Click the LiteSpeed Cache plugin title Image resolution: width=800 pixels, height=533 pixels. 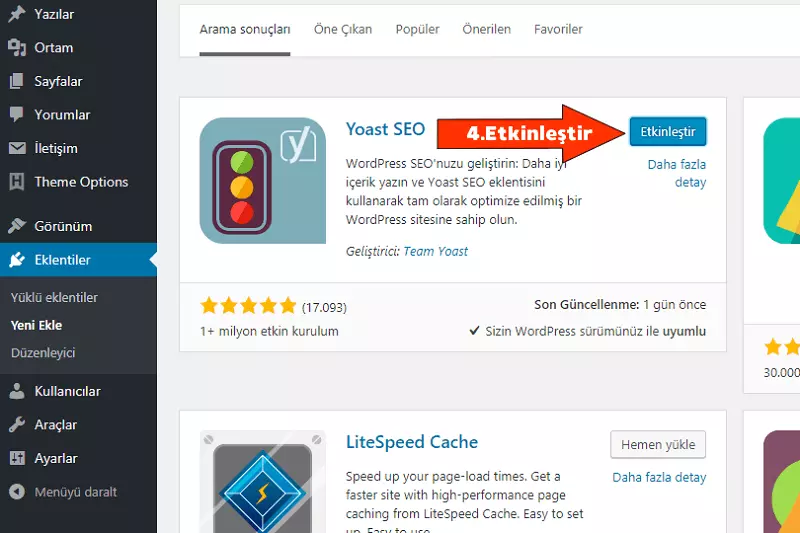[412, 442]
